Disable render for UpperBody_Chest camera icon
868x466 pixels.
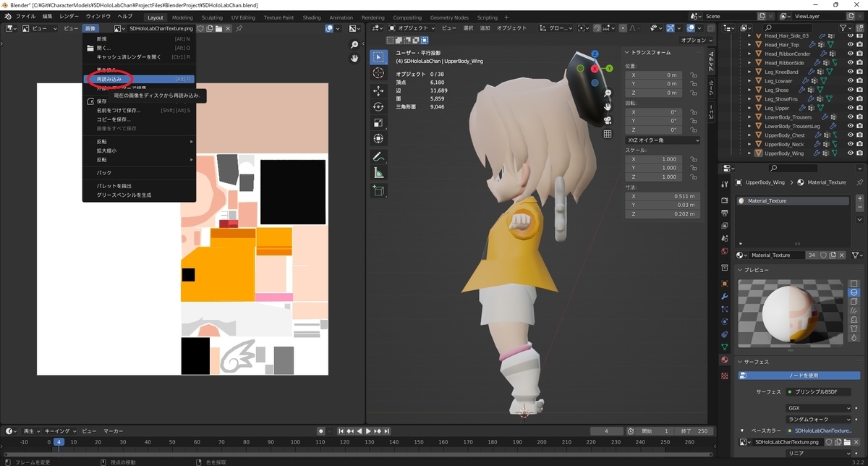(x=860, y=135)
